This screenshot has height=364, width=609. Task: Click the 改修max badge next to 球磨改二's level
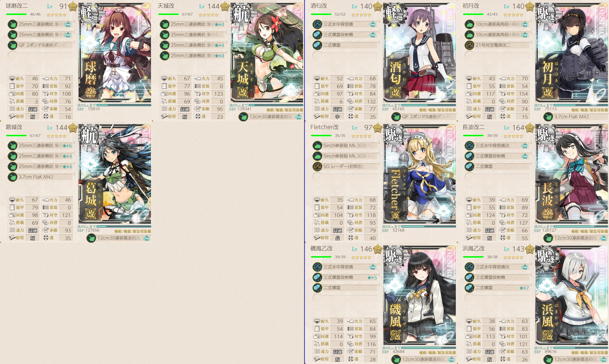[x=73, y=7]
